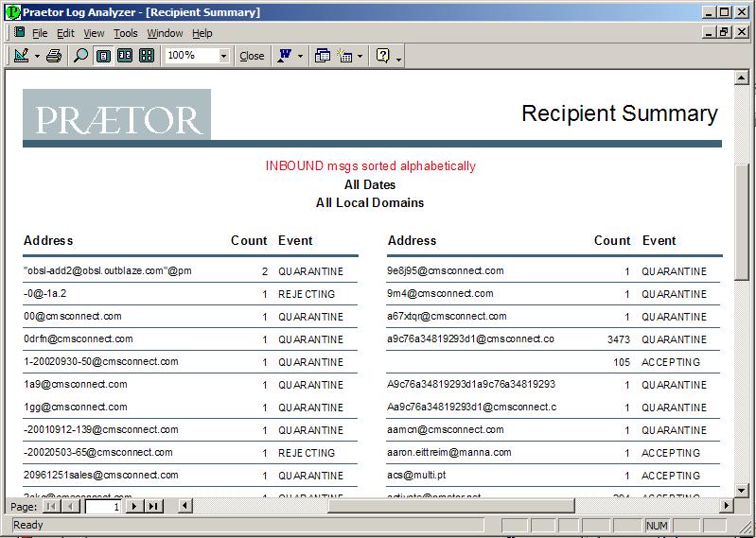This screenshot has width=756, height=538.
Task: Open the View menu
Action: pos(94,33)
